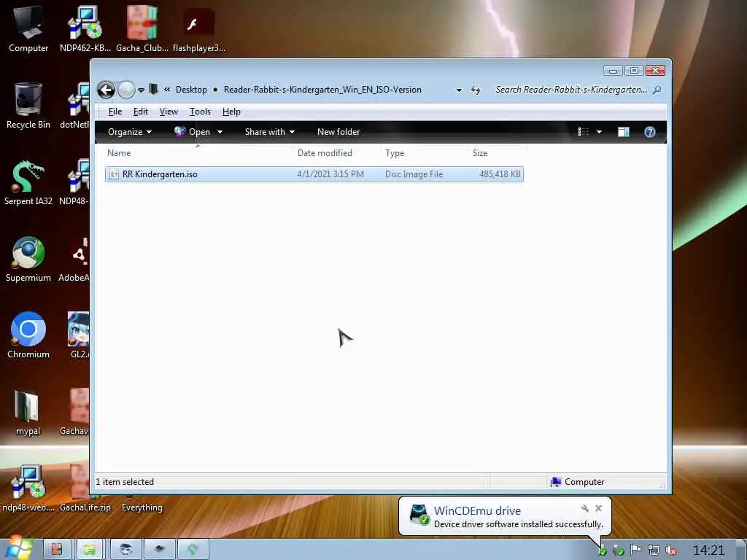The image size is (747, 560).
Task: Expand the view options dropdown arrow
Action: (x=599, y=132)
